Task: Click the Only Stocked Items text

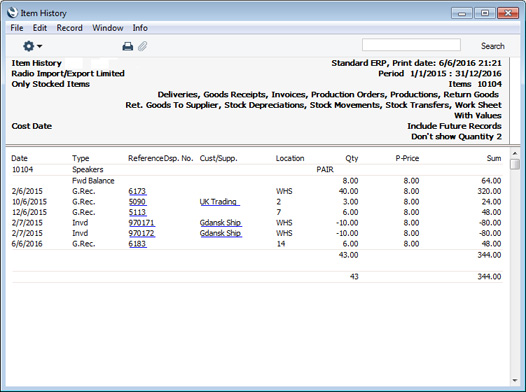Action: point(51,84)
